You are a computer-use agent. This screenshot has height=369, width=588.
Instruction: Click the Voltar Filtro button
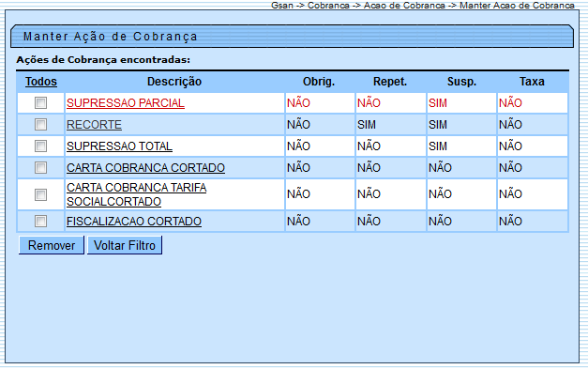click(x=125, y=245)
